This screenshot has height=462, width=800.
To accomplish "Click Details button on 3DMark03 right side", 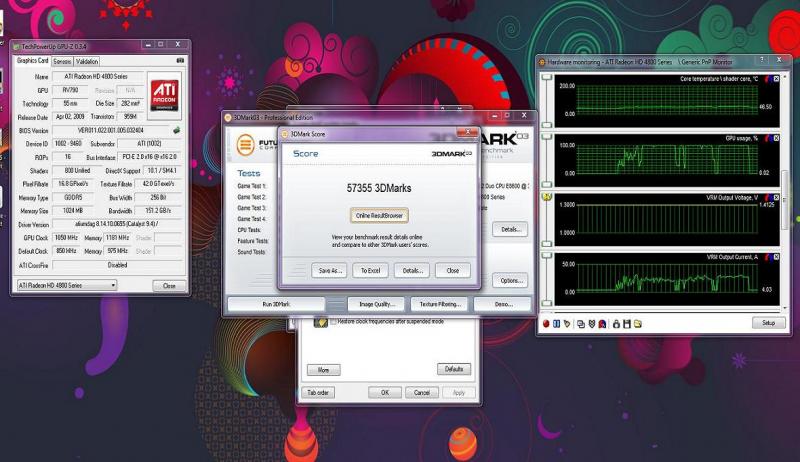I will pyautogui.click(x=510, y=229).
